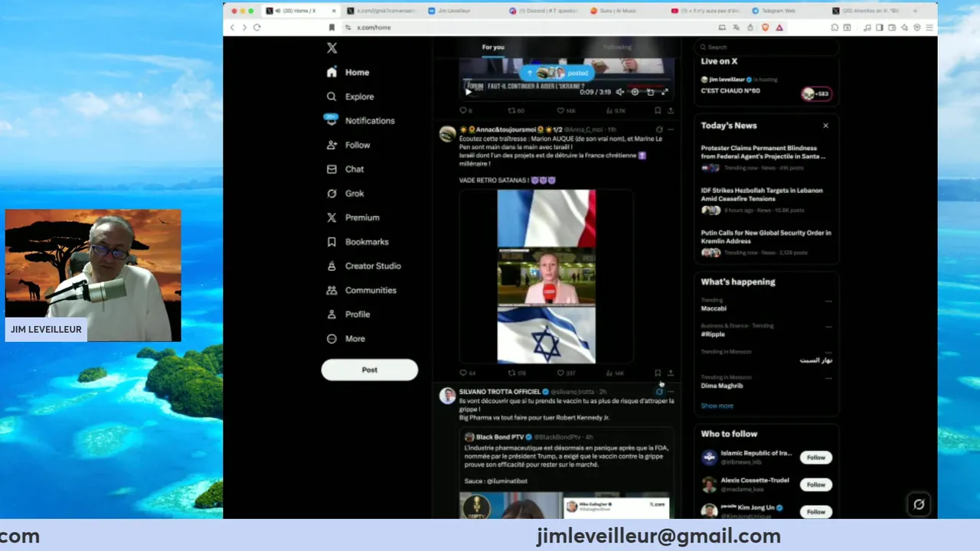Switch to the For you tab

(x=493, y=47)
